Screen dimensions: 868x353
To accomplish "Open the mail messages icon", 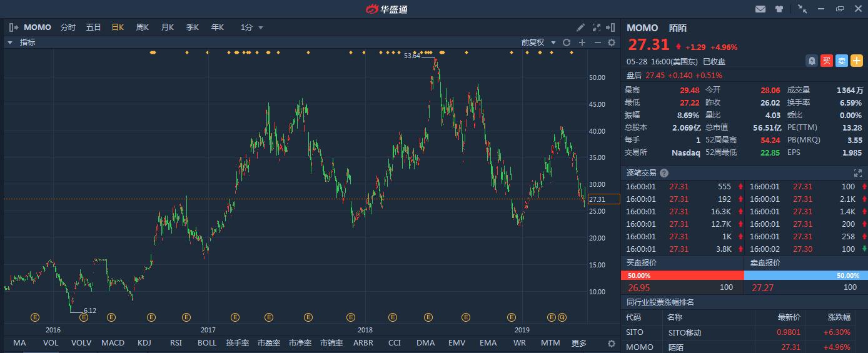I will point(760,9).
